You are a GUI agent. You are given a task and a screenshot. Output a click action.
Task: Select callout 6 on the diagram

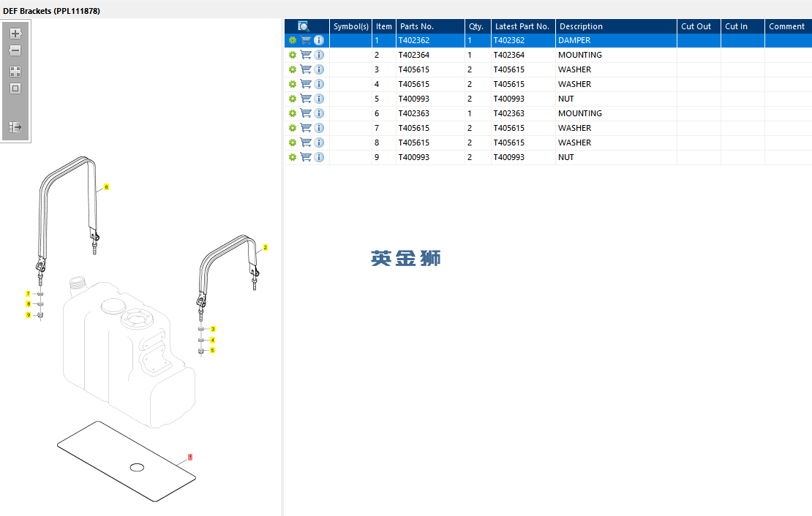click(106, 187)
